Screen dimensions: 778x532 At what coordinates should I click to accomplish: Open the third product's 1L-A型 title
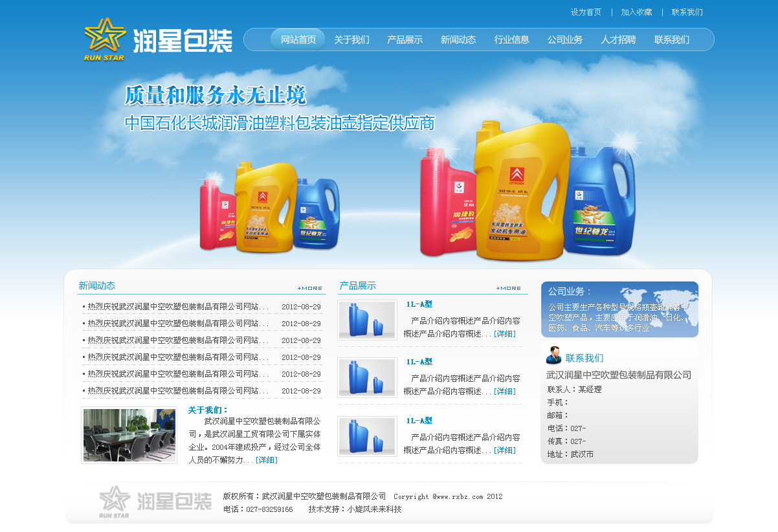point(419,421)
